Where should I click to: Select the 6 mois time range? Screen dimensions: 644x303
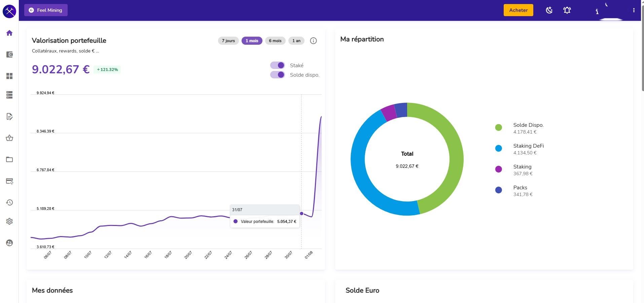(275, 41)
